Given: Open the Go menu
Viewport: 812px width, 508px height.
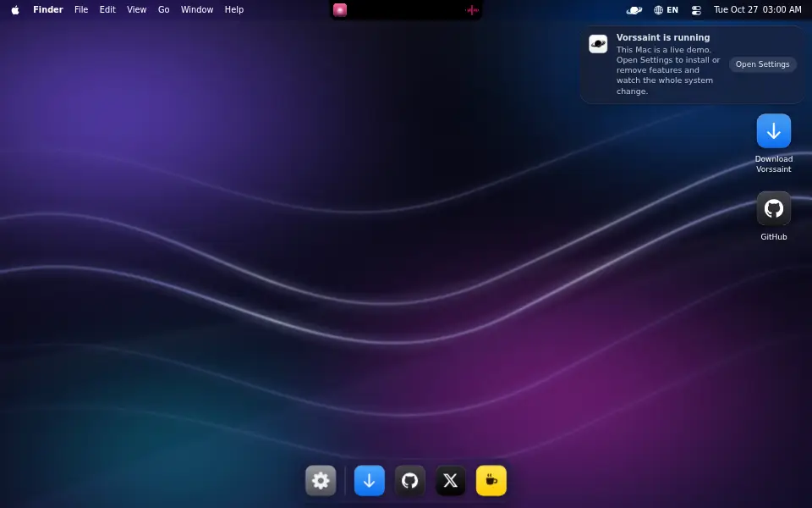Looking at the screenshot, I should coord(163,10).
